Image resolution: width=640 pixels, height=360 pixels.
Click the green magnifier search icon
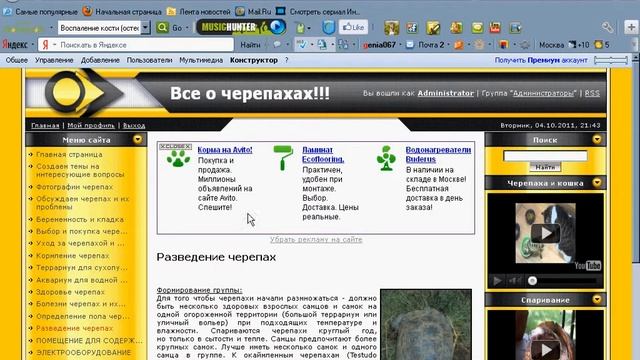click(x=162, y=27)
